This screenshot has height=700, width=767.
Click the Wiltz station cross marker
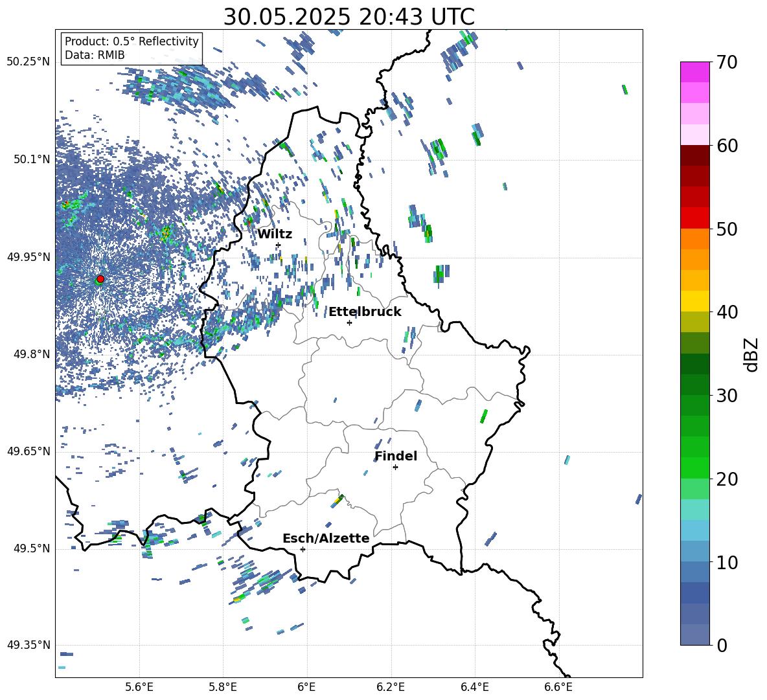[x=279, y=245]
